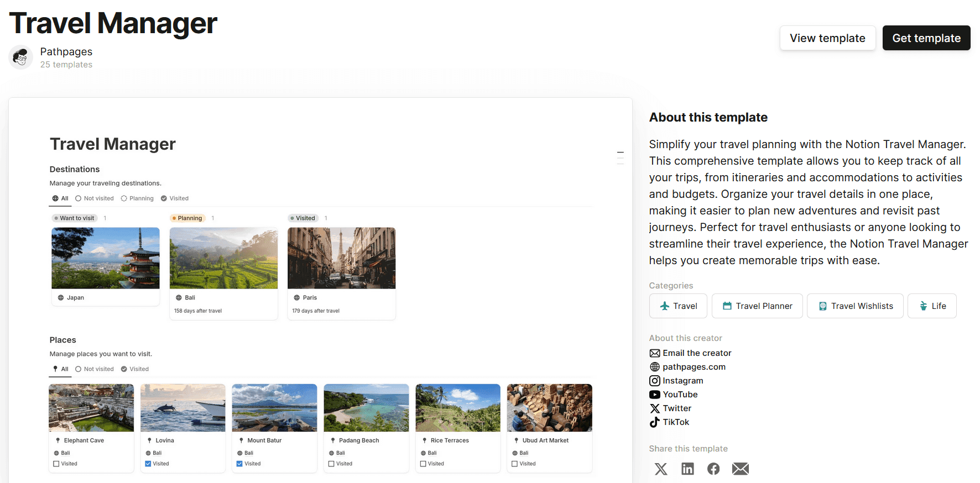The image size is (980, 483).
Task: Click the YouTube logo icon
Action: pos(655,395)
